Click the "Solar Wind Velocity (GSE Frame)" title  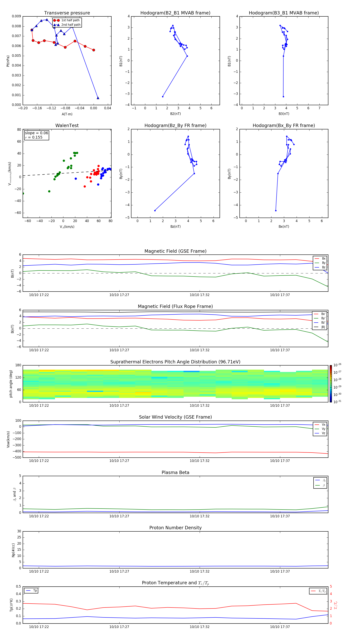tap(175, 417)
